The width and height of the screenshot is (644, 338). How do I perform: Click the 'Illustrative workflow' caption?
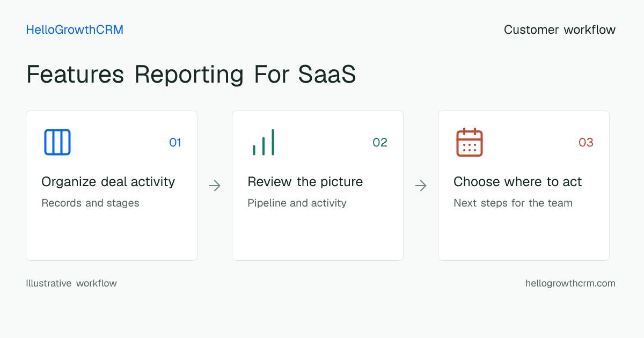71,283
